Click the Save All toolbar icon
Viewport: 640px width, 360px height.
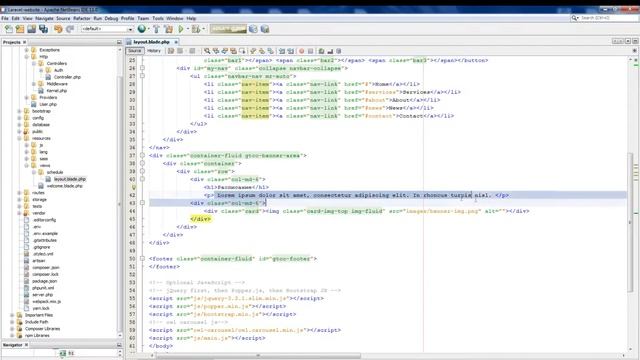point(43,29)
